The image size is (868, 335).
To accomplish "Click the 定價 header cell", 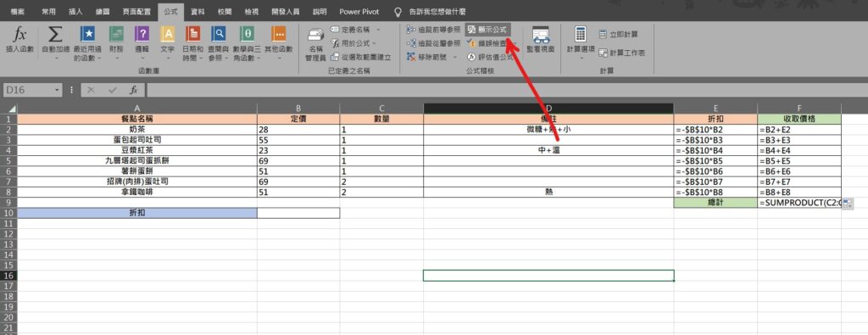I will pos(298,119).
